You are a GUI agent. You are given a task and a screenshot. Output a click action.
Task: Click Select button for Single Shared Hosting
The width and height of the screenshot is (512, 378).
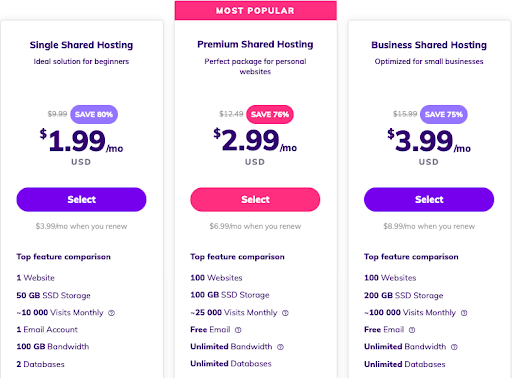[81, 199]
